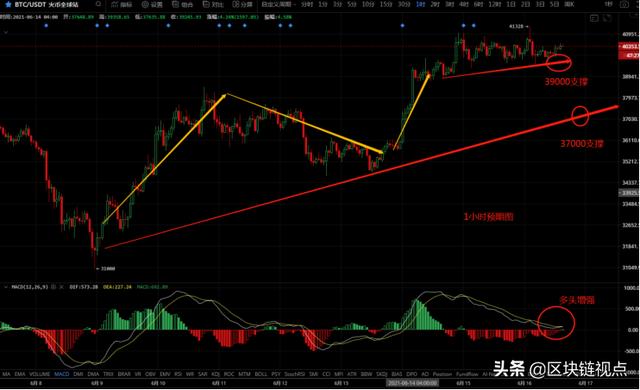Expand the 自定义周期 custom period dropdown

point(279,4)
